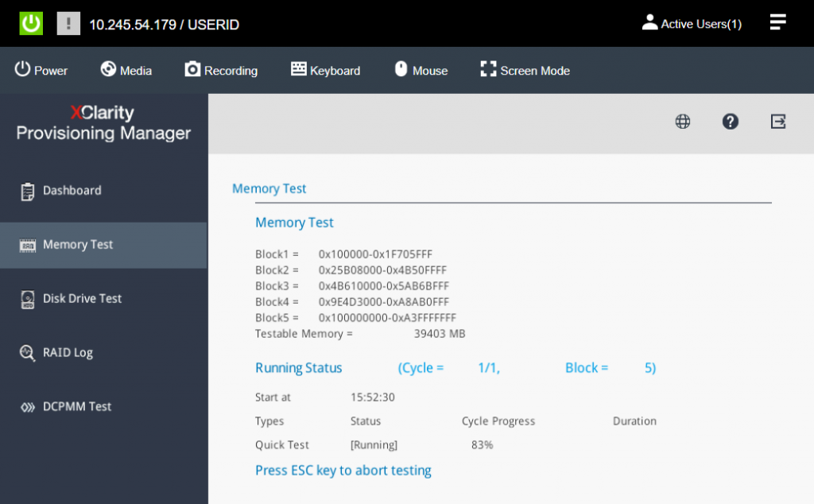Click the Duration column header
Image resolution: width=814 pixels, height=504 pixels.
pos(634,421)
